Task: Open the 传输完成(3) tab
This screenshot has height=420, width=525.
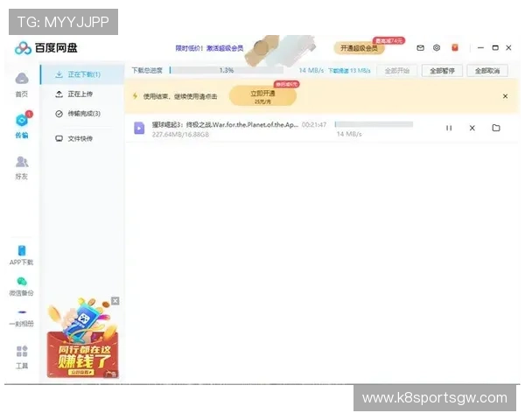Action: click(x=82, y=114)
